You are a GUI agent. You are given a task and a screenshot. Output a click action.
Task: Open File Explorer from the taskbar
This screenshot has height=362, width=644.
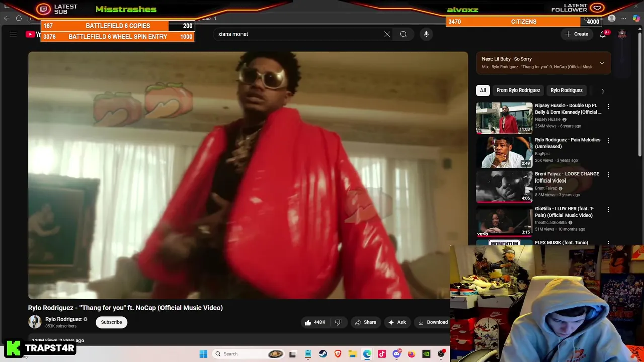(352, 354)
